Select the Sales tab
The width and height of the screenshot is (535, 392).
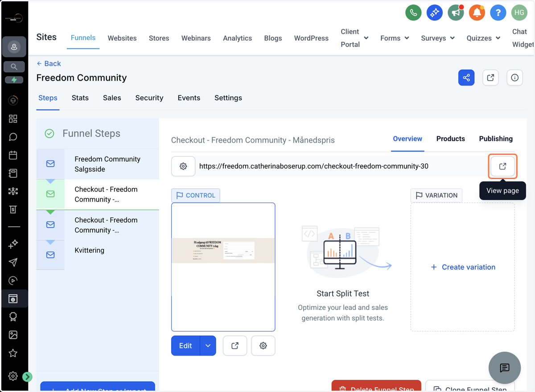click(112, 98)
